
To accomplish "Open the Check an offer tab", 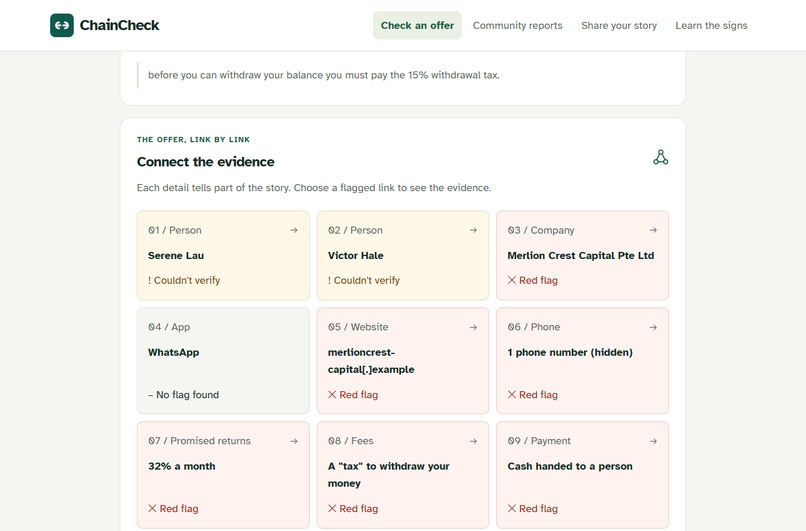I will coord(417,25).
